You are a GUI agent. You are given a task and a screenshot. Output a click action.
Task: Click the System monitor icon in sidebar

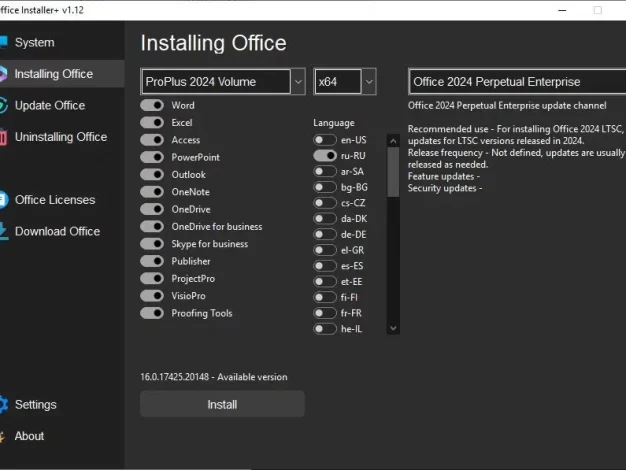3,42
